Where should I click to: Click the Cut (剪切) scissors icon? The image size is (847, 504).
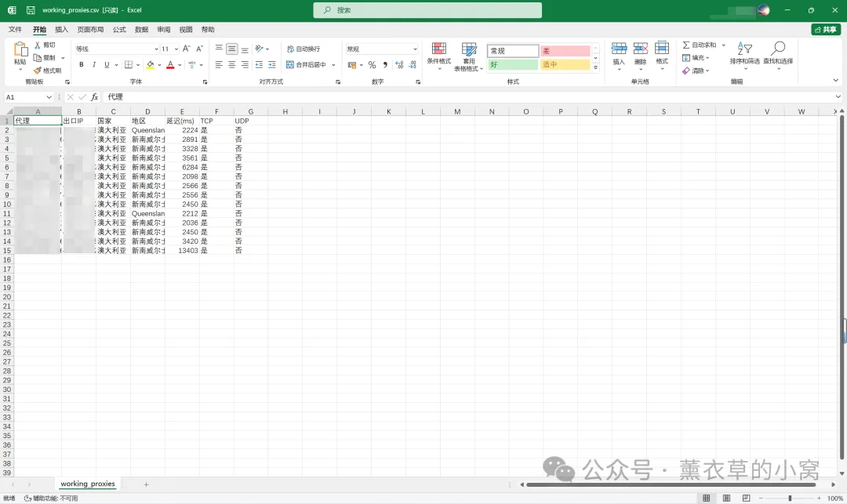click(38, 45)
